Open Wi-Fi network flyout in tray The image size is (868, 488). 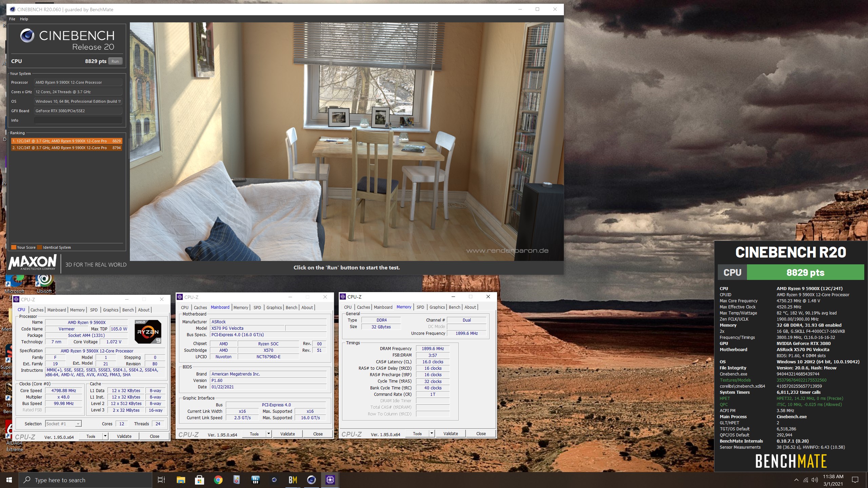(x=806, y=480)
